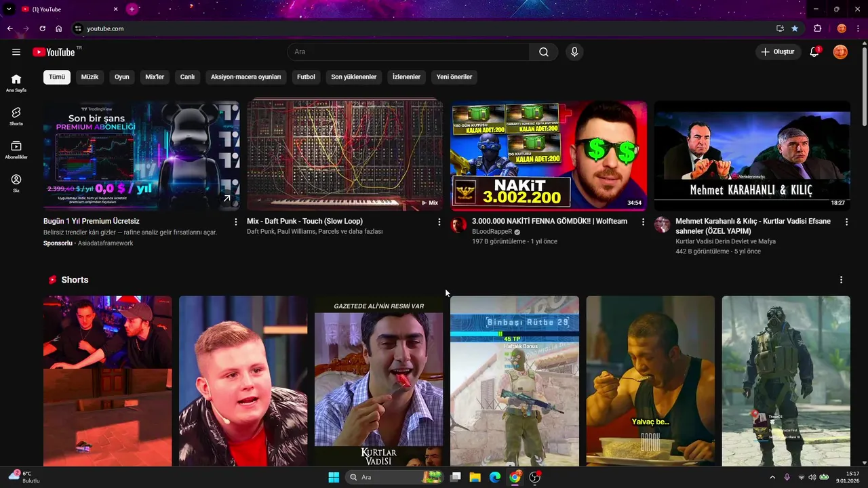Open the Mehmet Karahanlı & Kılıç video title
This screenshot has width=868, height=488.
753,226
